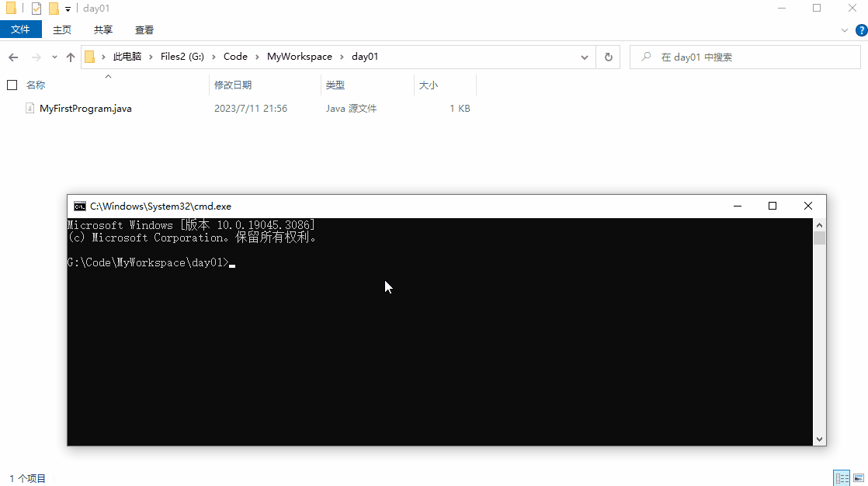Switch to details view icon in status bar

(x=842, y=477)
